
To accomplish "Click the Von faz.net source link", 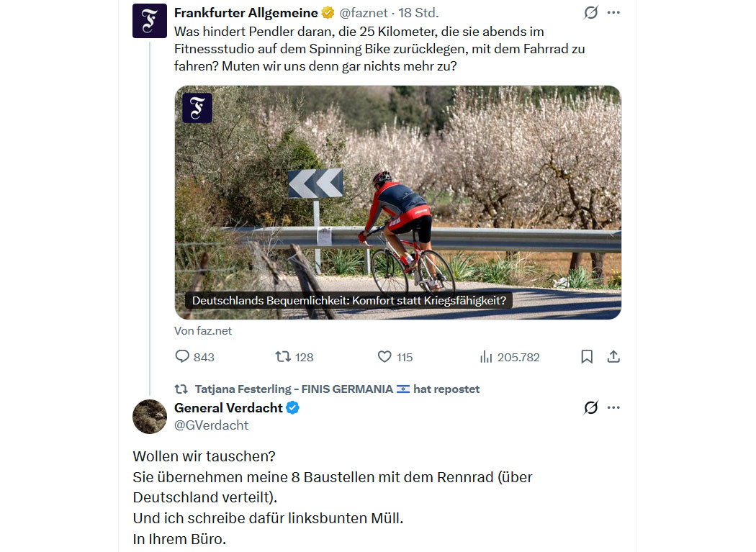I will tap(203, 331).
